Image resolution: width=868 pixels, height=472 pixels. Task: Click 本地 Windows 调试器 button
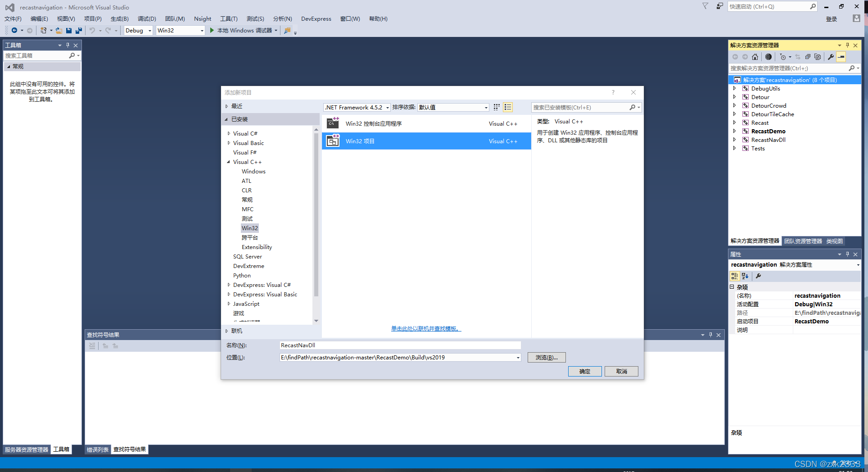[244, 30]
